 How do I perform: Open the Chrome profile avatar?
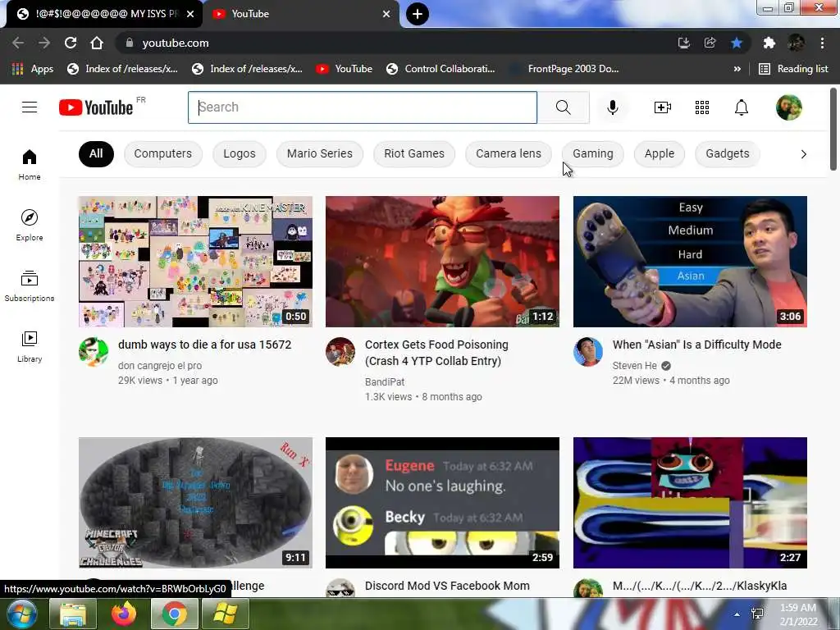point(796,43)
